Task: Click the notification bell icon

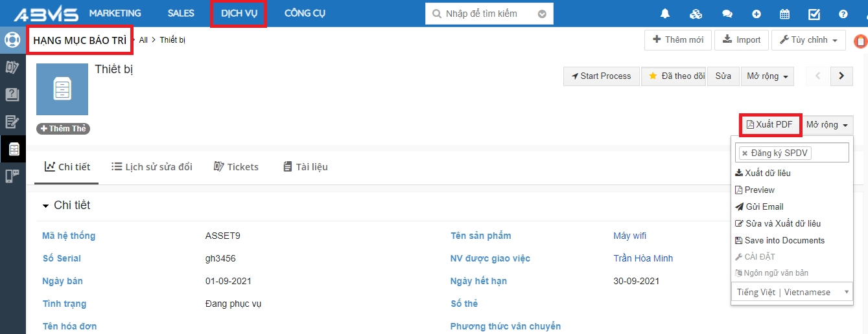Action: 665,14
